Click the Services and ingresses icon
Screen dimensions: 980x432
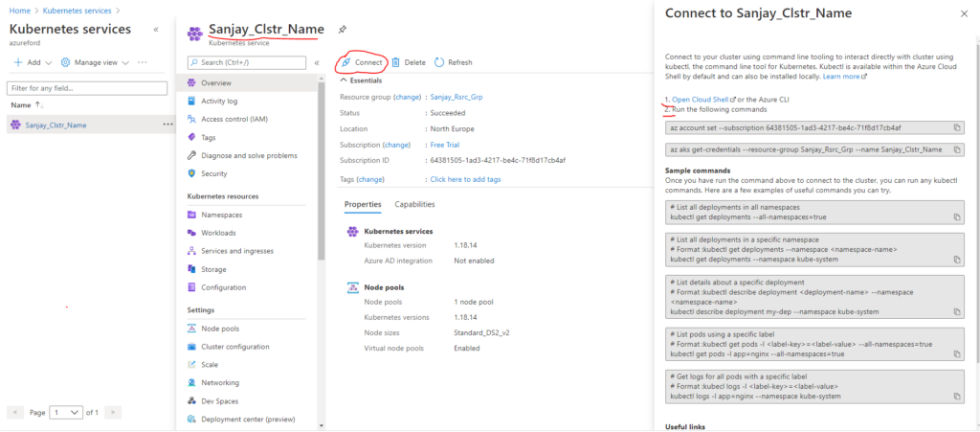[191, 251]
